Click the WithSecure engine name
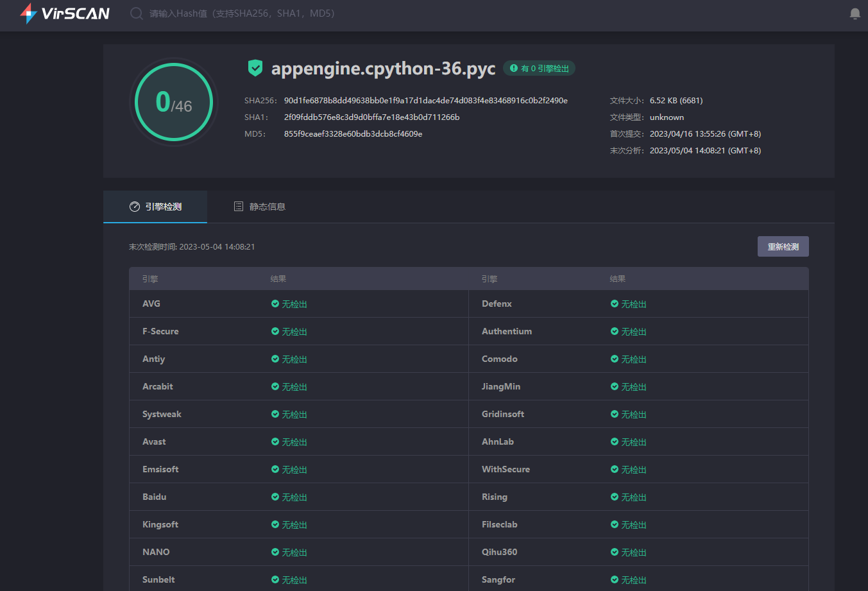 click(506, 469)
